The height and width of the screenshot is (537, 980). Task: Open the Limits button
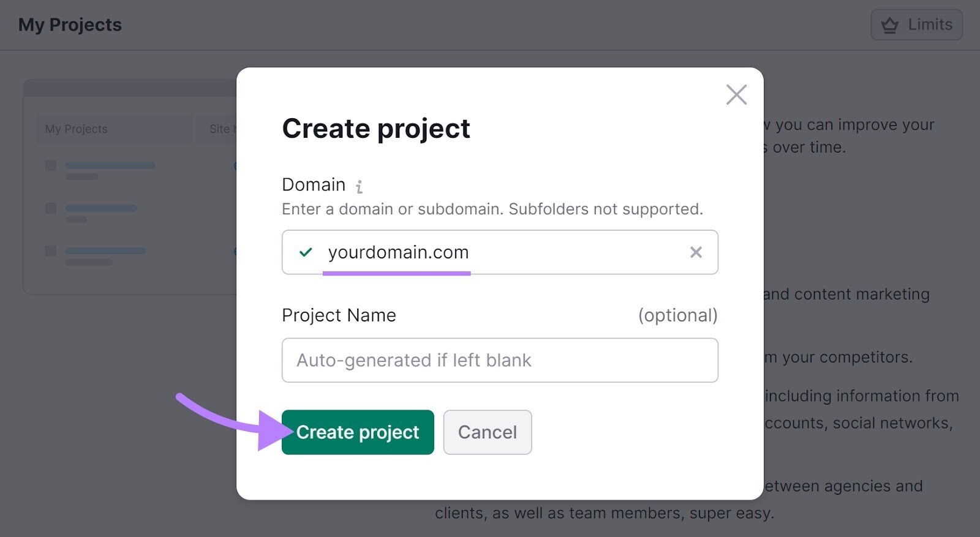(x=916, y=25)
